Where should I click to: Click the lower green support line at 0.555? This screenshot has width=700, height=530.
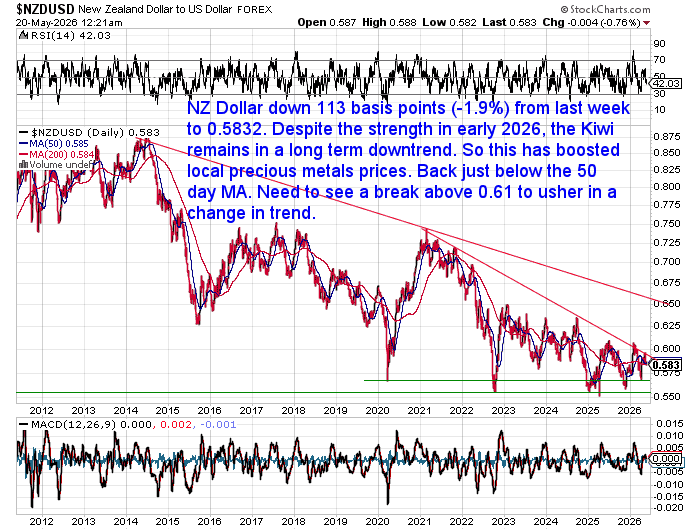tap(333, 392)
